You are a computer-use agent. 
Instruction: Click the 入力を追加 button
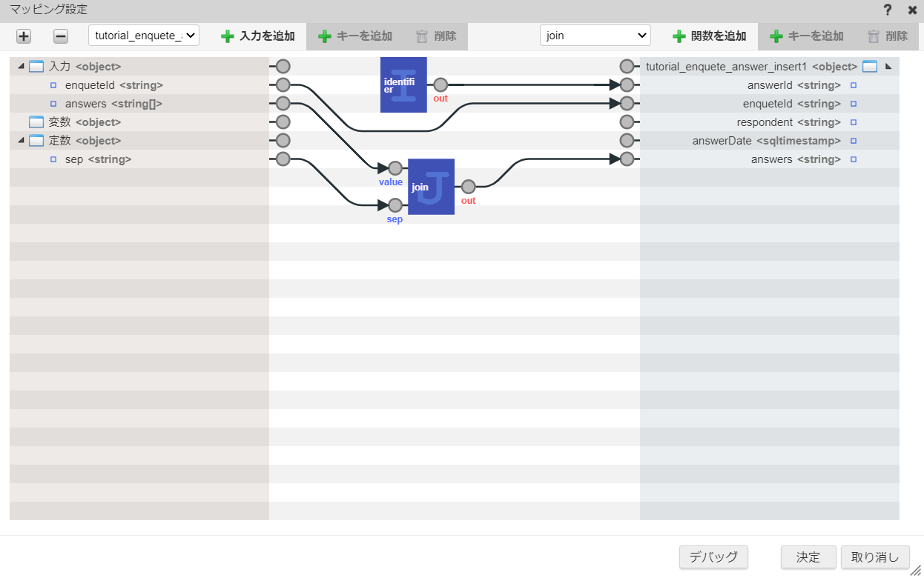point(258,36)
